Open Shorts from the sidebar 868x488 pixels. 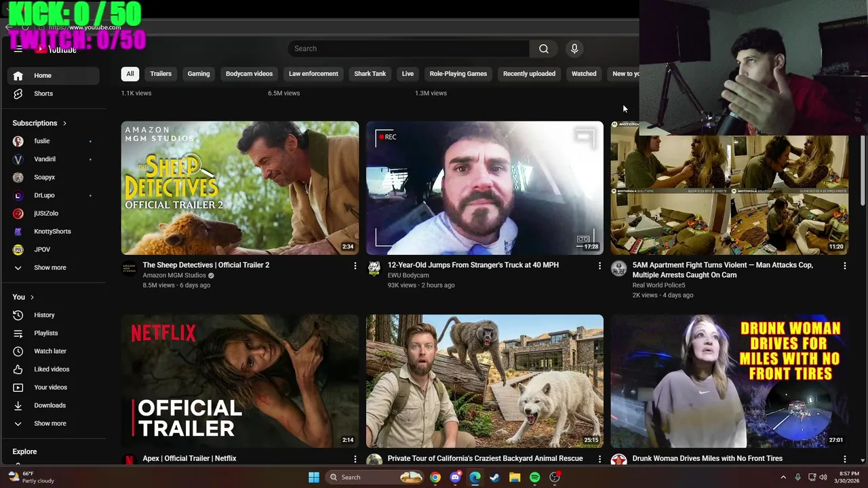tap(54, 94)
